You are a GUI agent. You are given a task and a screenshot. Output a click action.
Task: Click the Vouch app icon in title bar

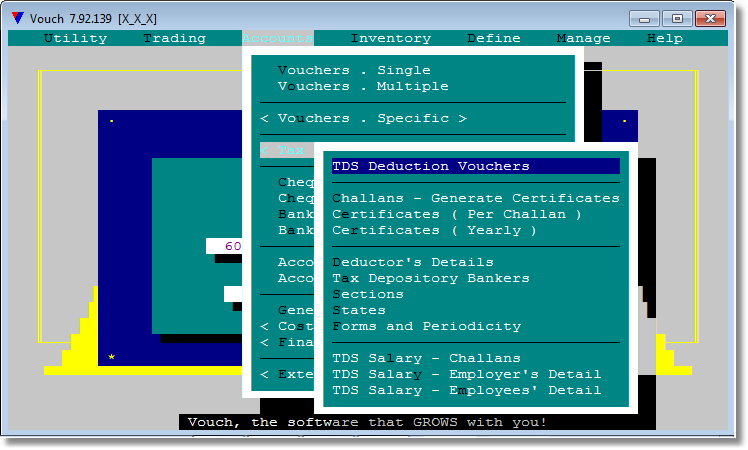(x=18, y=18)
